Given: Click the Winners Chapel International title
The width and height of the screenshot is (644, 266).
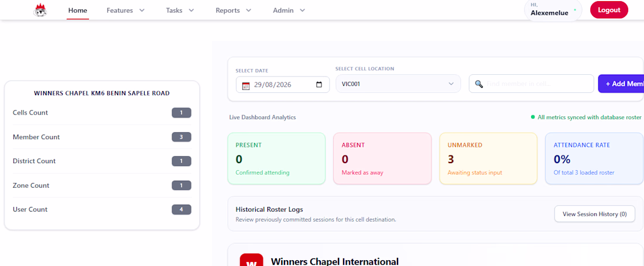Looking at the screenshot, I should (335, 261).
